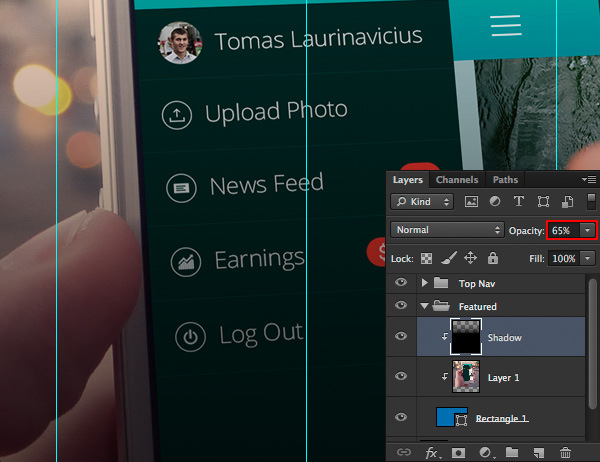Click the adjustment layer filter icon
Image resolution: width=600 pixels, height=462 pixels.
point(495,202)
